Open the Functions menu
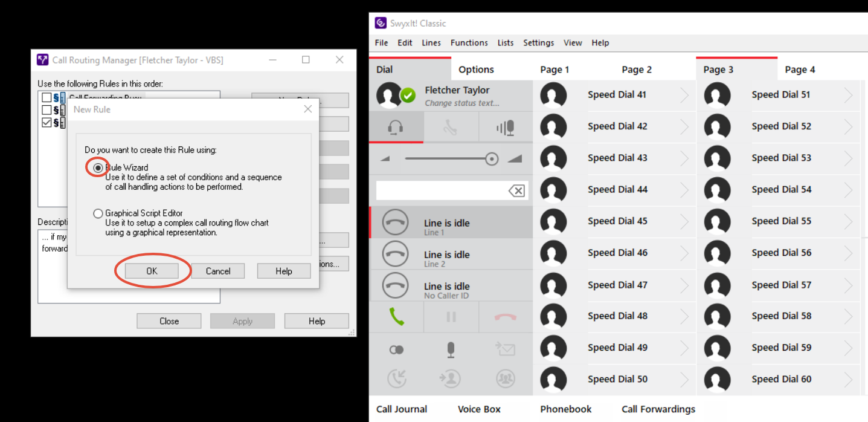The width and height of the screenshot is (868, 422). (469, 43)
